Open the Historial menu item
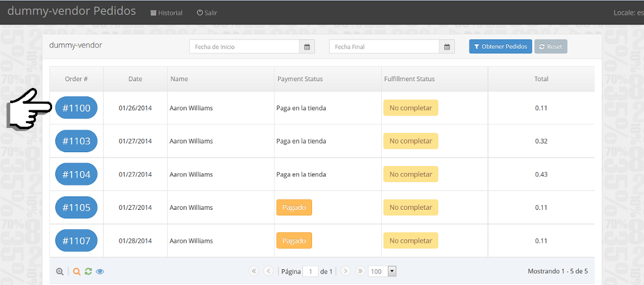The image size is (644, 285). pyautogui.click(x=167, y=13)
